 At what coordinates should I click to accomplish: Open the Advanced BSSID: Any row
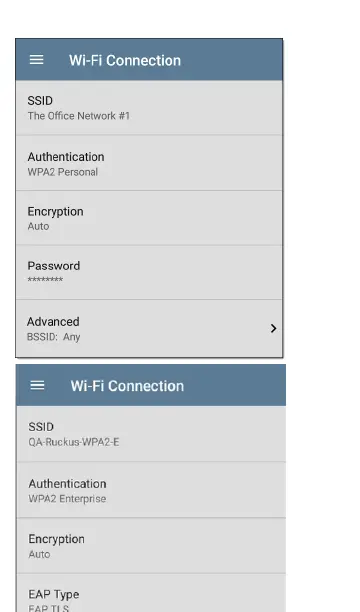pyautogui.click(x=149, y=329)
